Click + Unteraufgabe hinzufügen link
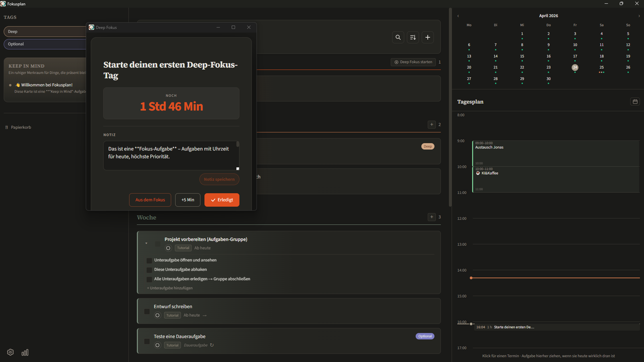Screen dimensions: 644x362 (170, 288)
